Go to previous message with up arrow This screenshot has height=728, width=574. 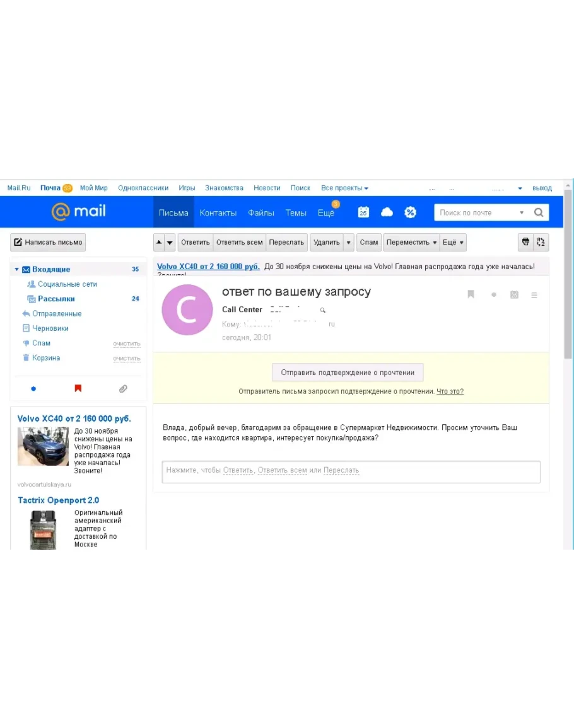159,243
